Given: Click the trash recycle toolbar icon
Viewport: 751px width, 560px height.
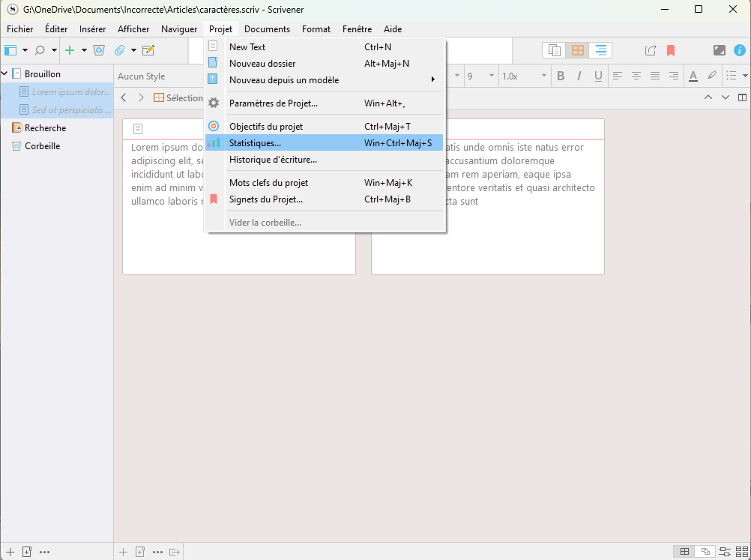Looking at the screenshot, I should coord(99,50).
